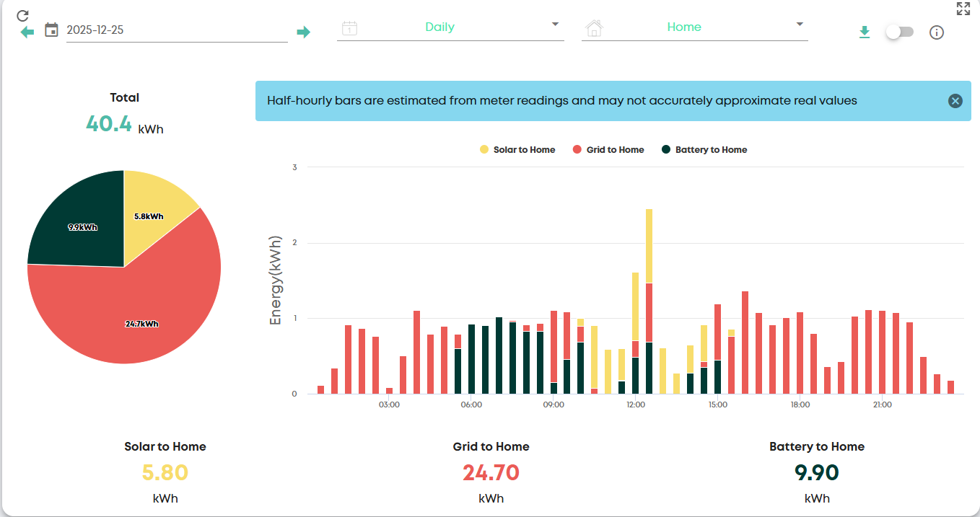
Task: Open the calendar date picker icon
Action: click(51, 30)
